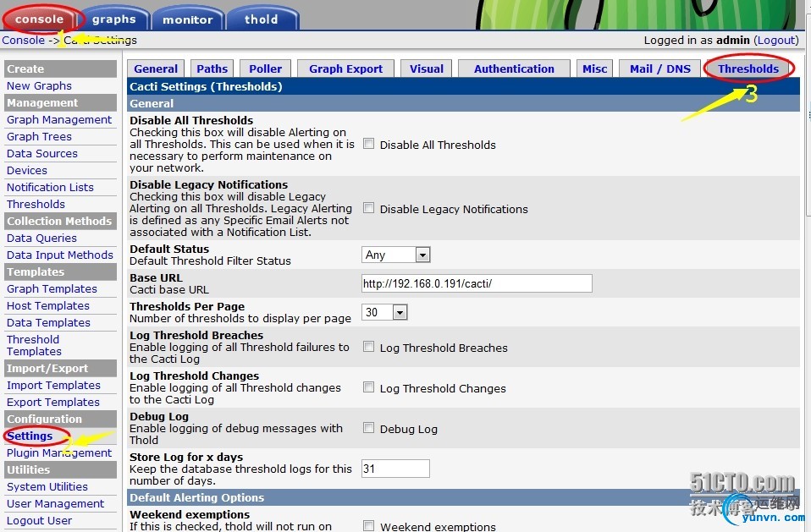Open Data Templates in sidebar
Image resolution: width=811 pixels, height=532 pixels.
pyautogui.click(x=48, y=322)
